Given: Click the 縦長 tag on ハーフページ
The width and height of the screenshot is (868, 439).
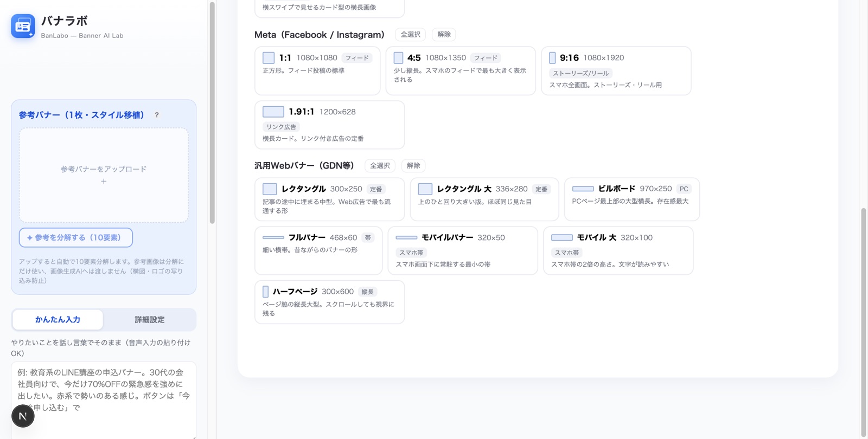Looking at the screenshot, I should (368, 292).
